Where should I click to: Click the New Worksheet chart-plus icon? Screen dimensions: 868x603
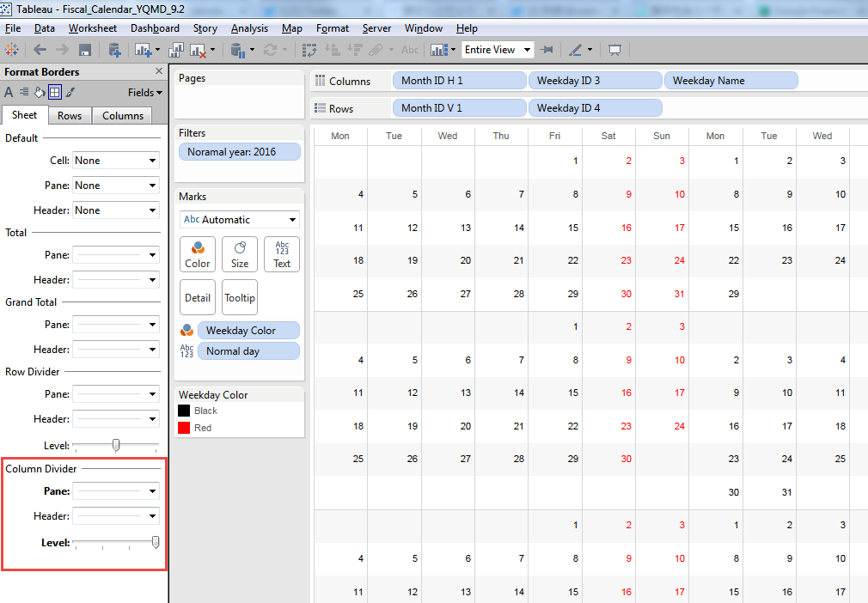pos(143,51)
